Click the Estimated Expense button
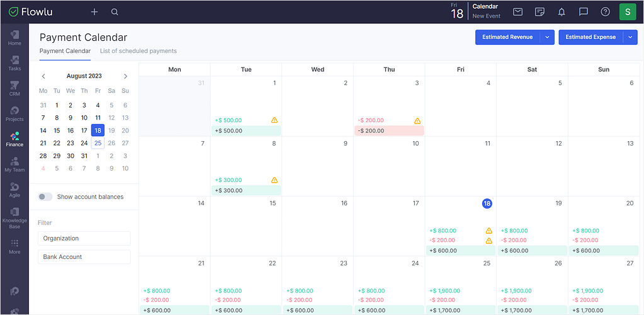 click(590, 37)
